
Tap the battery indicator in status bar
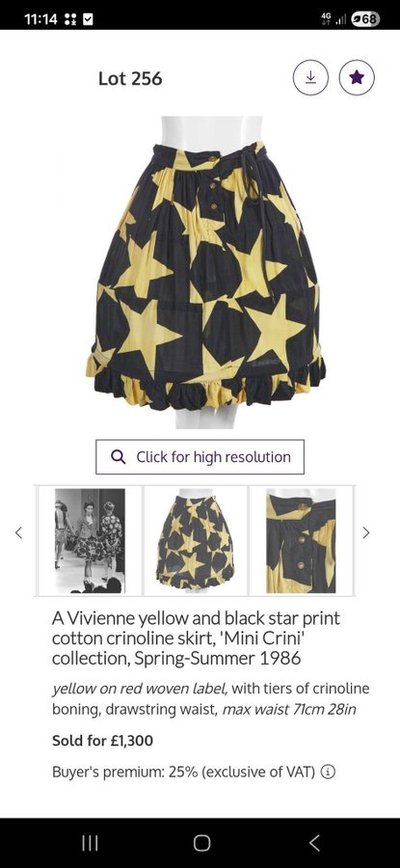365,19
